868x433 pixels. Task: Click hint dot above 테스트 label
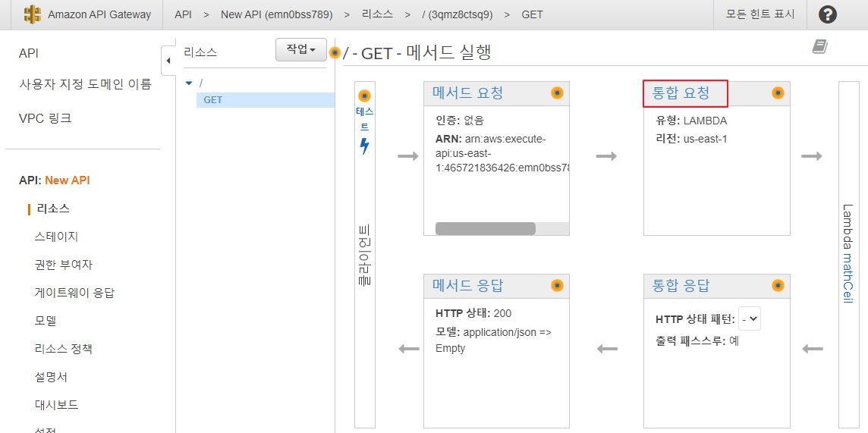tap(364, 95)
